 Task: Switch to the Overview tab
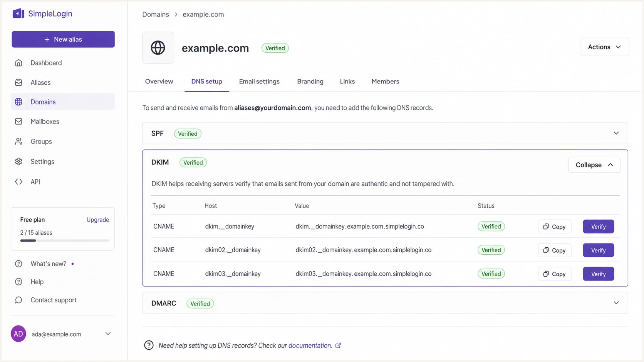(159, 82)
